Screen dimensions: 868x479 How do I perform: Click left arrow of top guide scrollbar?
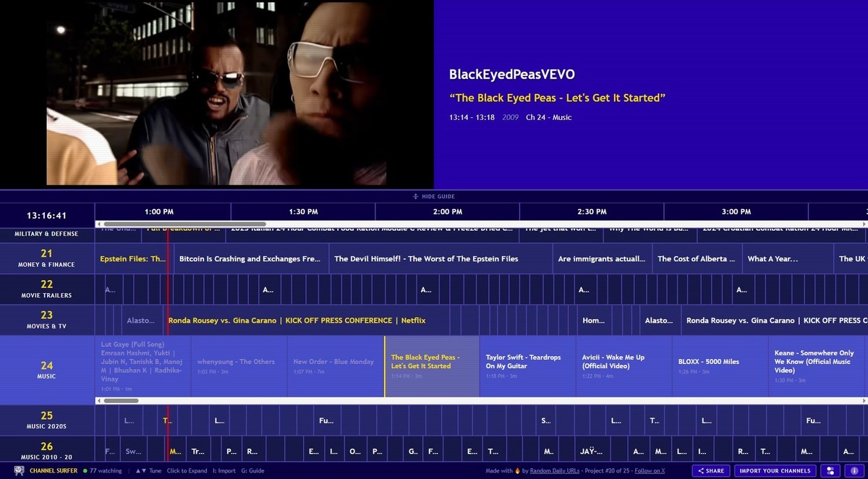(98, 224)
